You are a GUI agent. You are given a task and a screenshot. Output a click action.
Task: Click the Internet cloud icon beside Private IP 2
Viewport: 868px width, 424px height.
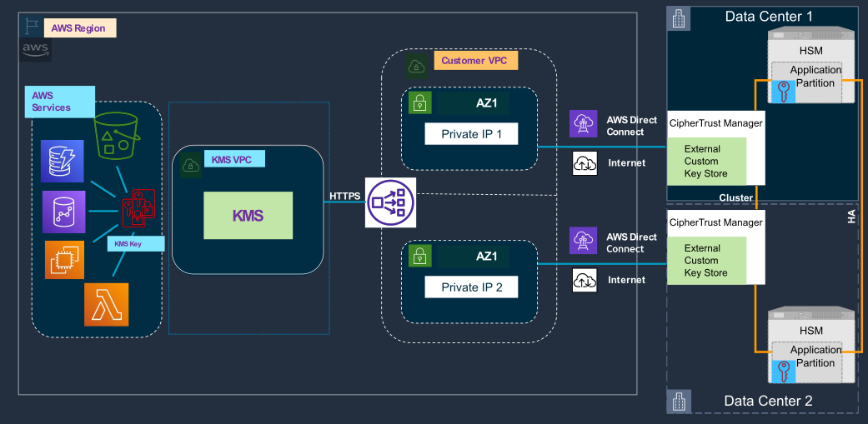584,281
